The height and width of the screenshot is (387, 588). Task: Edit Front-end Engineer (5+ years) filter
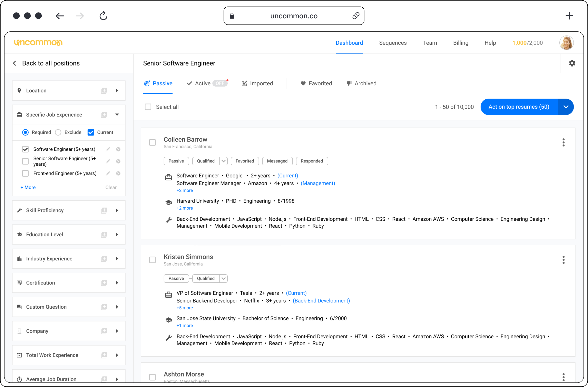[x=108, y=173]
